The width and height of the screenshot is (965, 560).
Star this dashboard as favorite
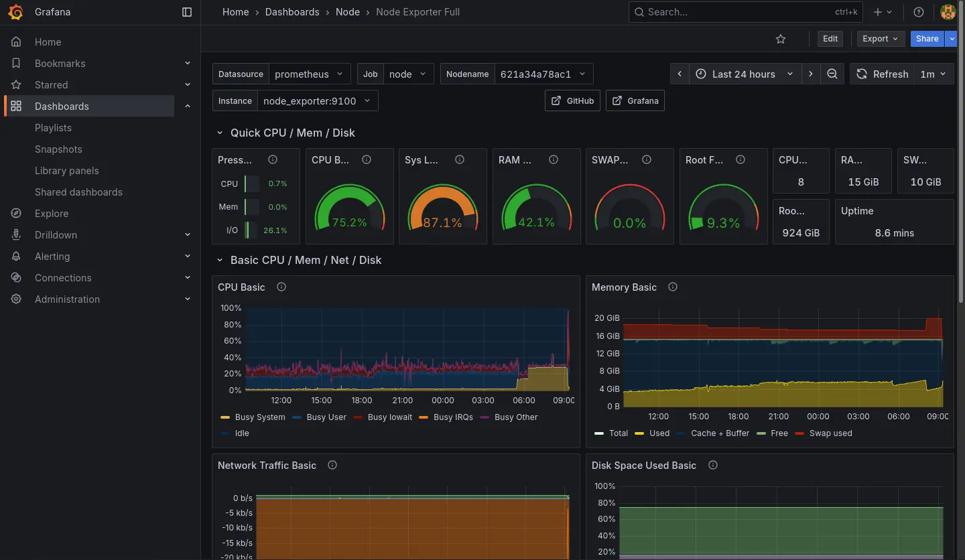click(780, 39)
